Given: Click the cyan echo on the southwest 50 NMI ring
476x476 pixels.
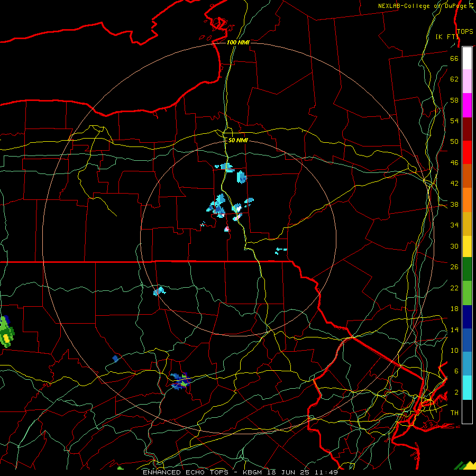Looking at the screenshot, I should click(159, 291).
